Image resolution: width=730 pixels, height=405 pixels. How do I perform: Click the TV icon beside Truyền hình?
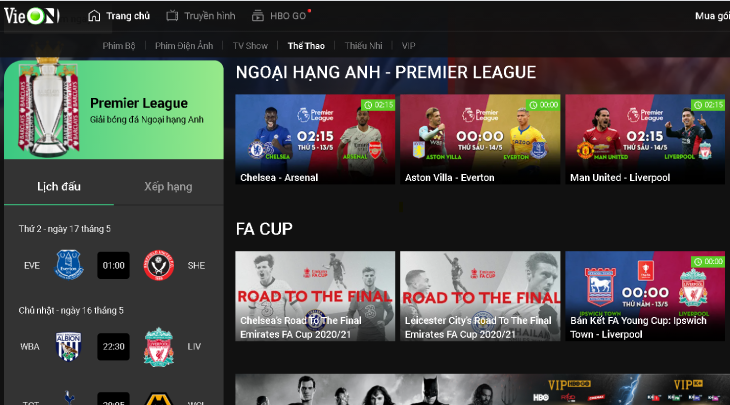[x=172, y=16]
